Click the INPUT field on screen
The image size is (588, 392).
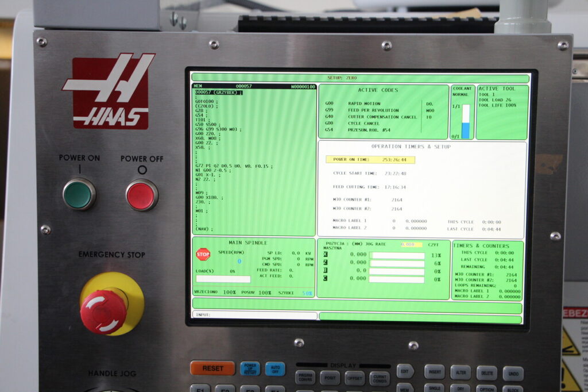254,315
